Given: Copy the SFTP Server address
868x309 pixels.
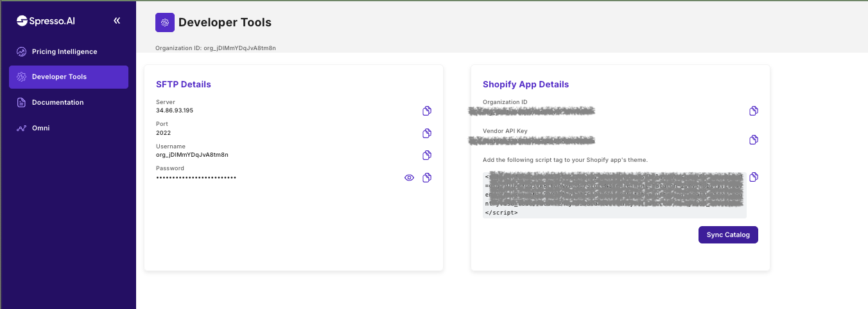Looking at the screenshot, I should (x=426, y=111).
